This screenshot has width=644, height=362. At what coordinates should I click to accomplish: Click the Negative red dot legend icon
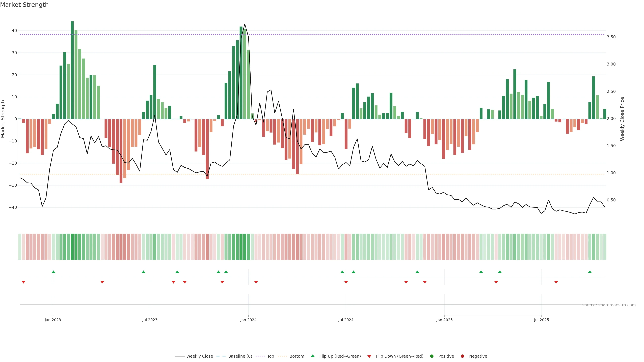tap(462, 356)
